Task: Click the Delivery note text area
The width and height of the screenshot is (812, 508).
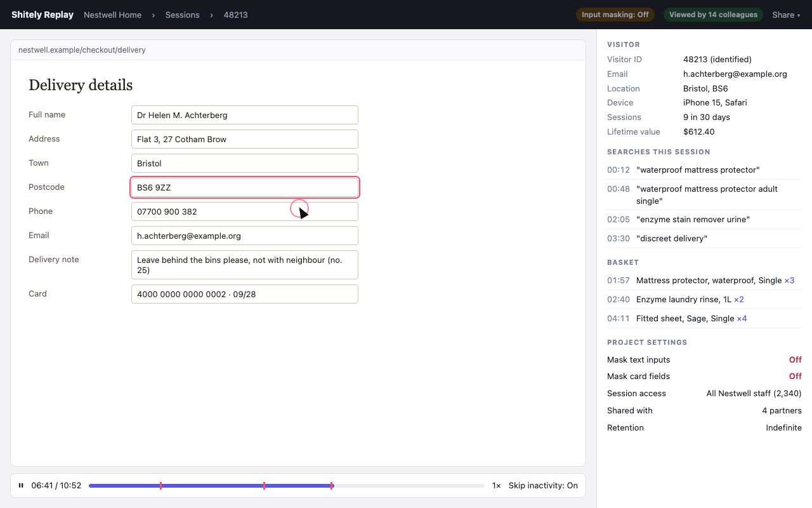Action: 245,265
